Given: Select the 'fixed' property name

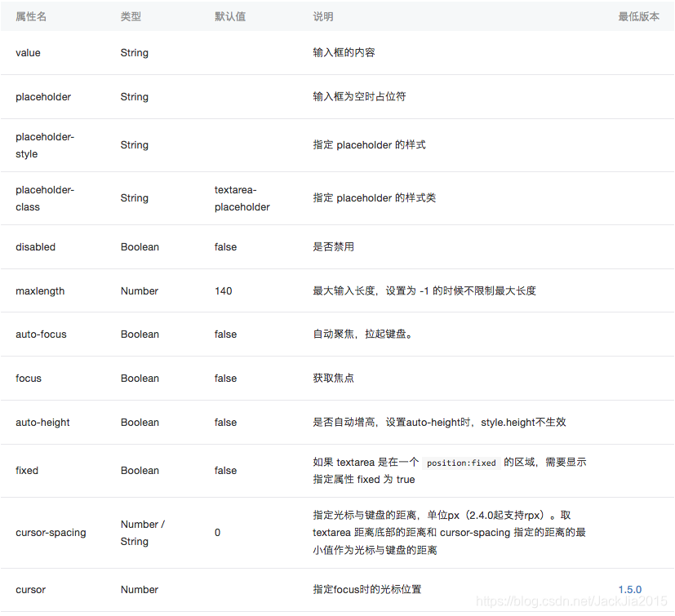Looking at the screenshot, I should point(27,471).
